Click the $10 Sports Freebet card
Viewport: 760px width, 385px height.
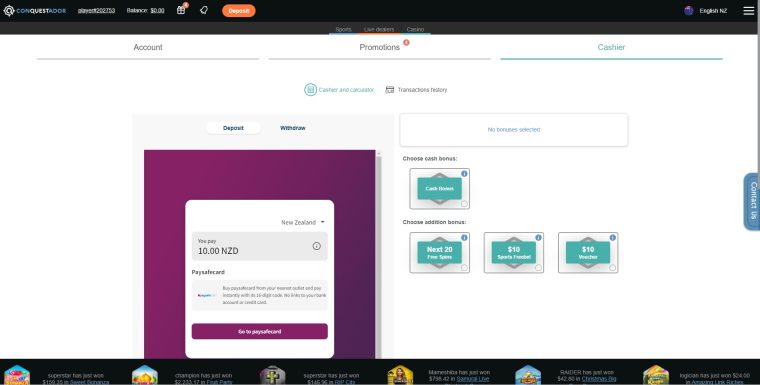514,253
